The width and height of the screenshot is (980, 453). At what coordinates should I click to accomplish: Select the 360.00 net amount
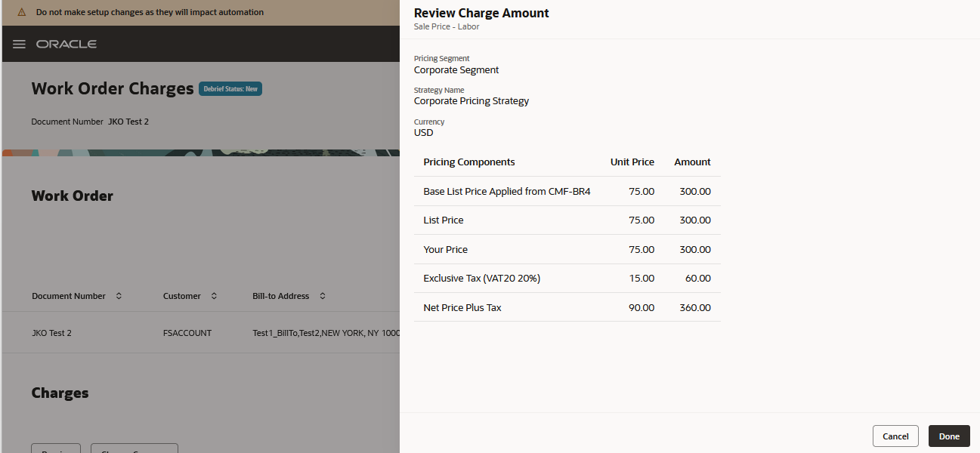pos(695,307)
